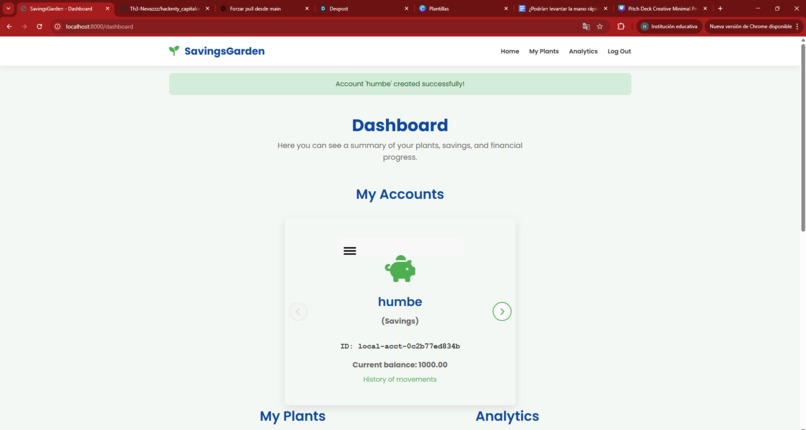This screenshot has height=430, width=806.
Task: Open My Plants in the navigation bar
Action: [544, 51]
